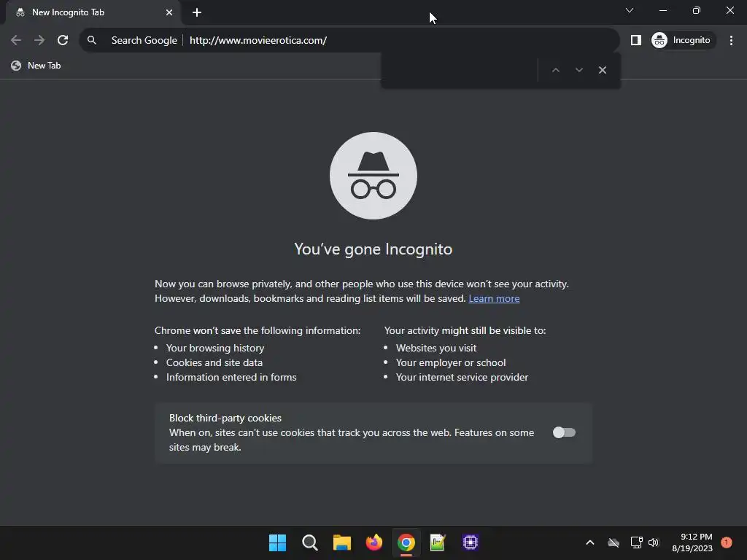The width and height of the screenshot is (747, 560).
Task: Toggle Block third-party cookies switch
Action: pyautogui.click(x=564, y=432)
